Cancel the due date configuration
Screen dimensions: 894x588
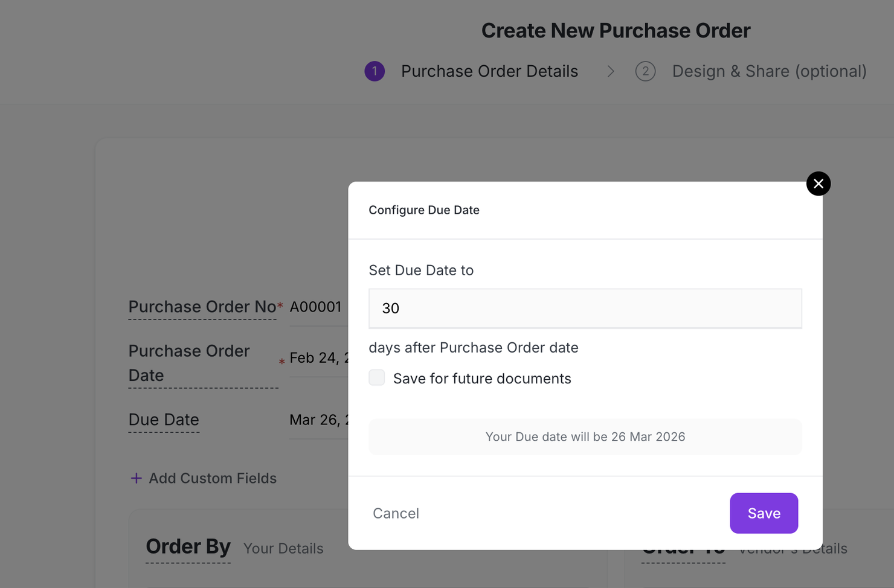pyautogui.click(x=396, y=513)
